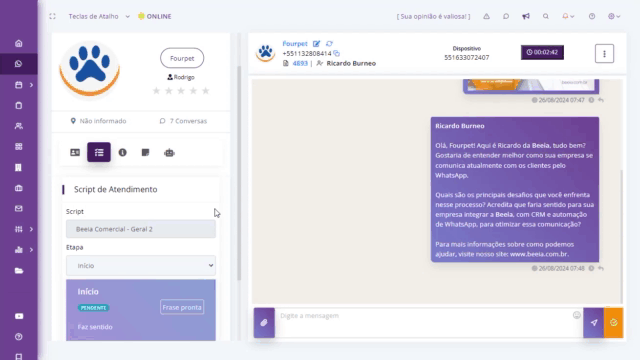This screenshot has width=640, height=360.
Task: Refresh the contact sync icon
Action: (x=329, y=44)
